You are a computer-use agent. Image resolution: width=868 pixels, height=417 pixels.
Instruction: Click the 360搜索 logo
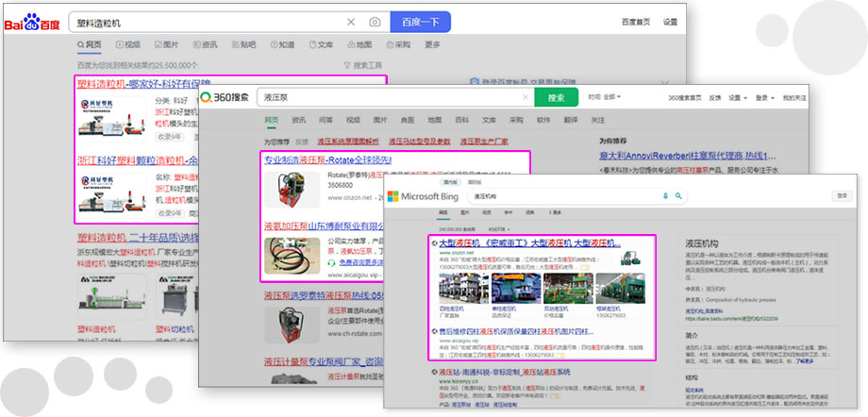pos(225,97)
